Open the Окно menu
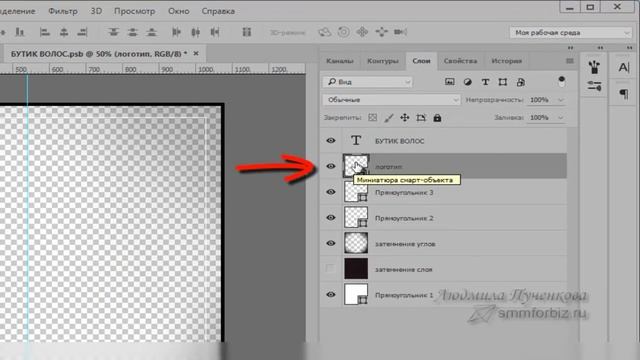640x360 pixels. point(179,11)
